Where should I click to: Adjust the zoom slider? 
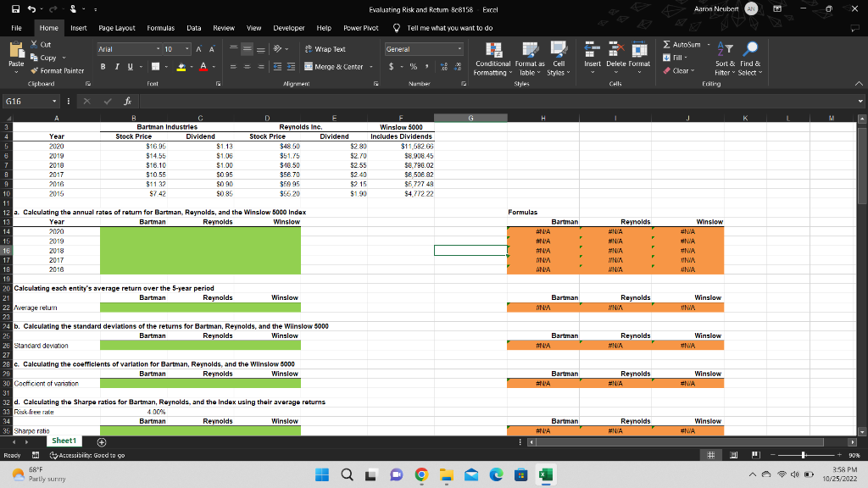click(804, 455)
